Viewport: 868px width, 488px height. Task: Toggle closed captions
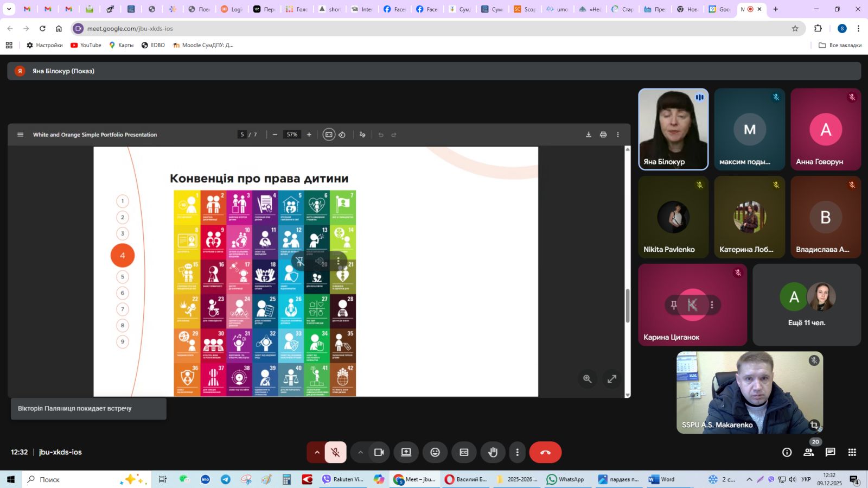click(464, 452)
